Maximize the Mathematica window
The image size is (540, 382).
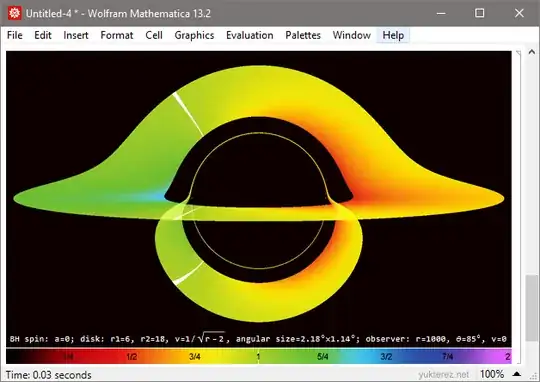(x=479, y=13)
